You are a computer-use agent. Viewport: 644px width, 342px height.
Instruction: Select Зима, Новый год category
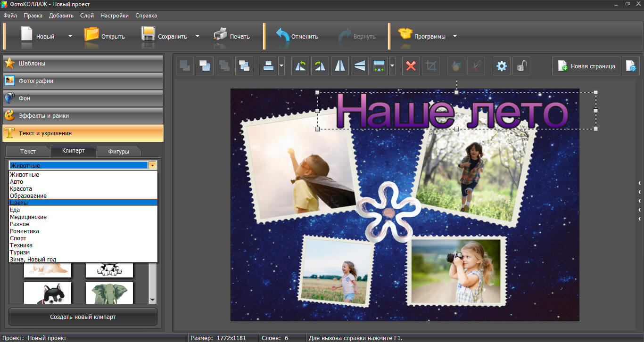[83, 260]
